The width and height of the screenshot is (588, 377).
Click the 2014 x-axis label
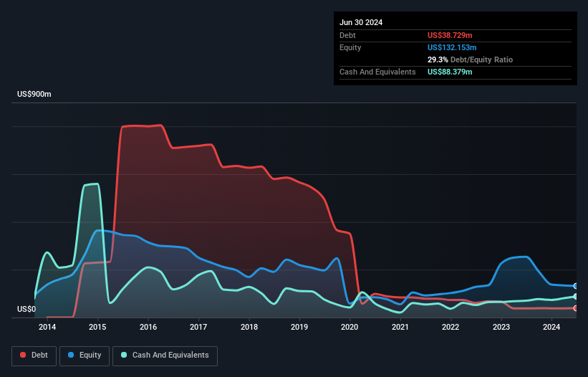47,327
